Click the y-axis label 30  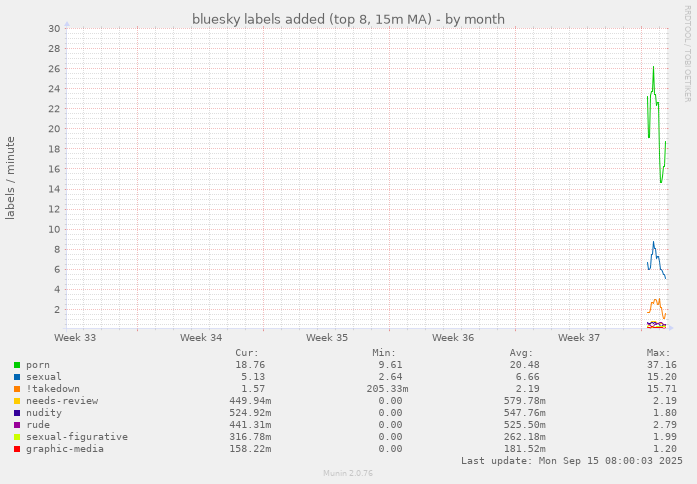(54, 29)
